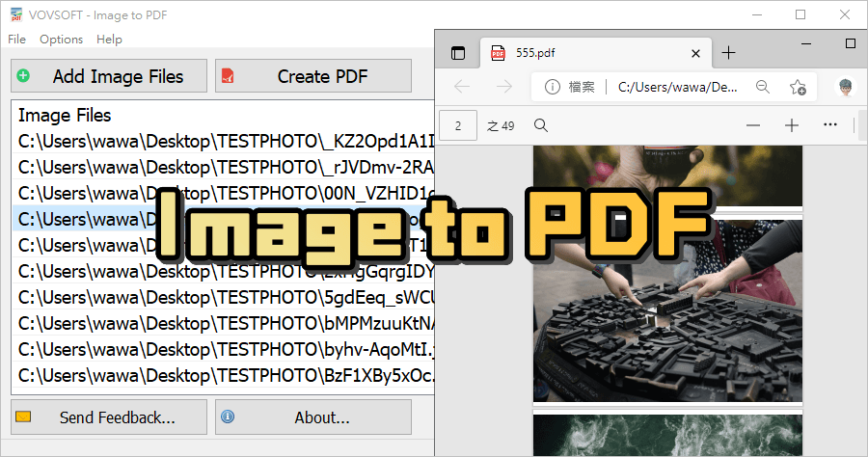Open browser tab actions sidebar icon
The height and width of the screenshot is (457, 868).
458,53
